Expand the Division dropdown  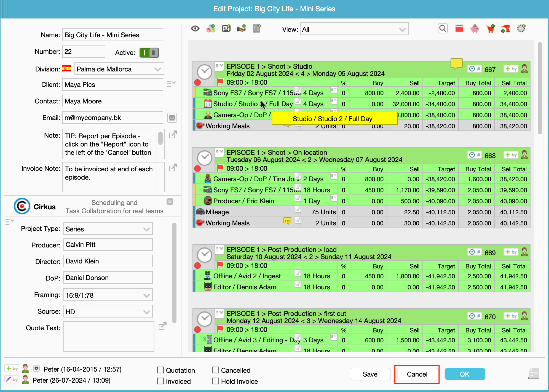click(x=119, y=69)
